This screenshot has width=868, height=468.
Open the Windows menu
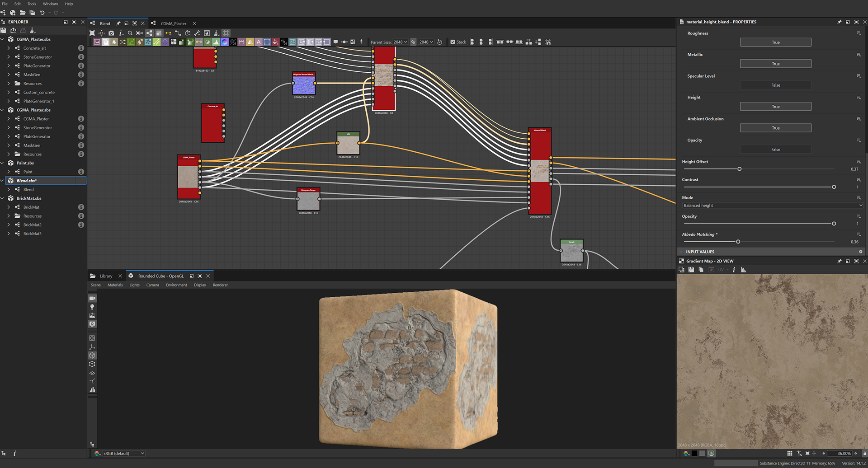click(x=51, y=4)
